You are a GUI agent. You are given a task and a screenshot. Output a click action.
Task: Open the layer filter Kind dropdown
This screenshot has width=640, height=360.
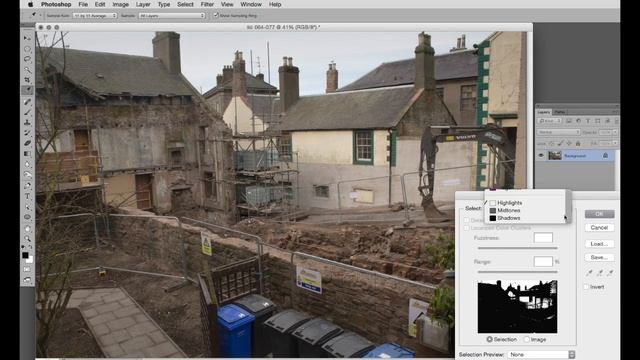pos(550,121)
